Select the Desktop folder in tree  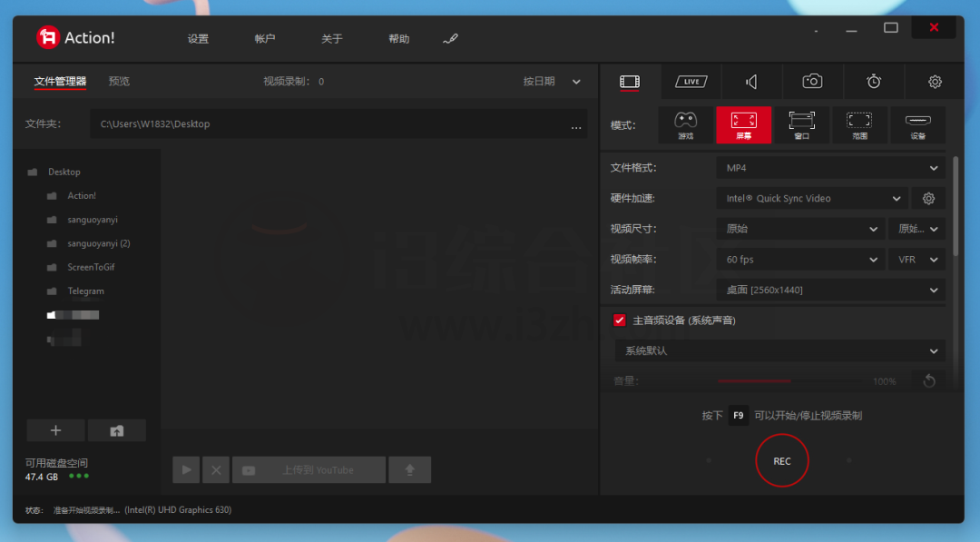(x=64, y=172)
